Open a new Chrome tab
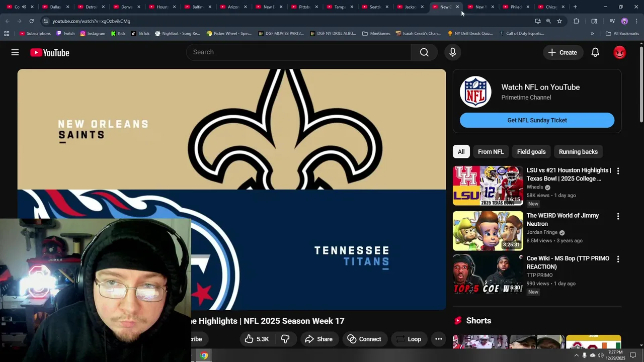Image resolution: width=644 pixels, height=362 pixels. pyautogui.click(x=575, y=7)
